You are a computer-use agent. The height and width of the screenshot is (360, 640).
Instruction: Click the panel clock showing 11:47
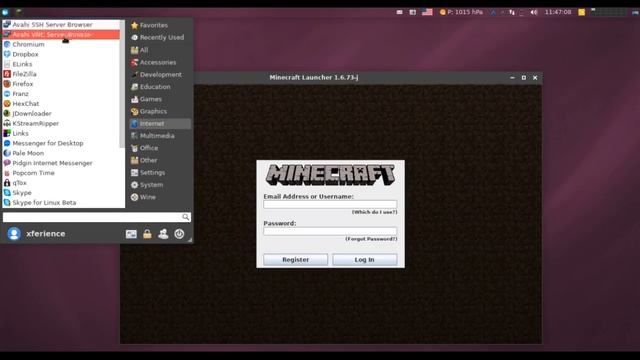pyautogui.click(x=558, y=12)
